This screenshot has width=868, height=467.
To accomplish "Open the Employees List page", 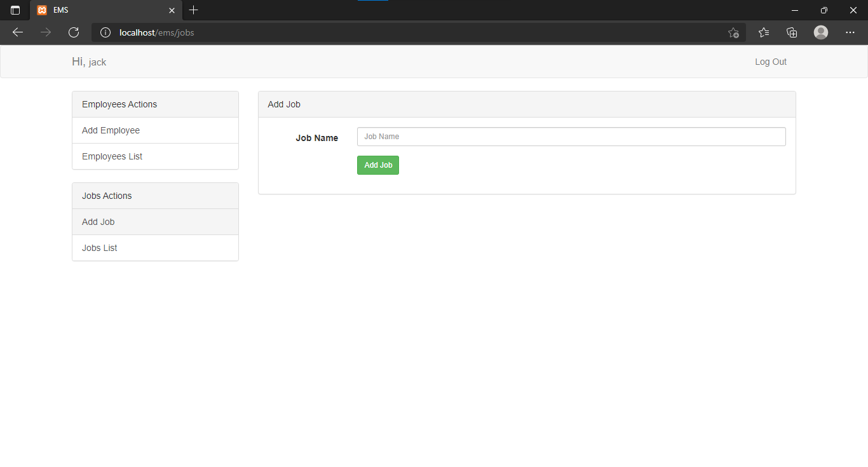I will (112, 156).
